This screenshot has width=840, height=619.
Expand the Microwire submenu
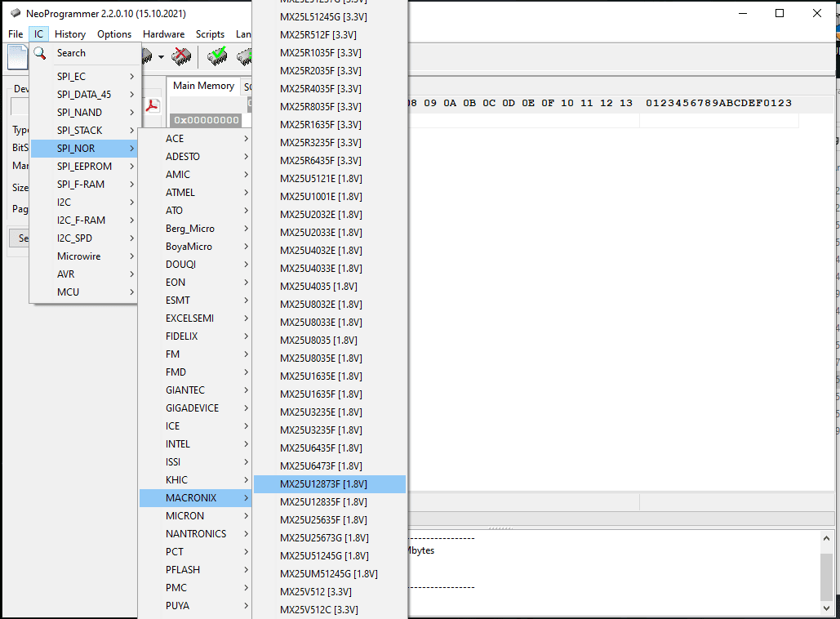[84, 256]
